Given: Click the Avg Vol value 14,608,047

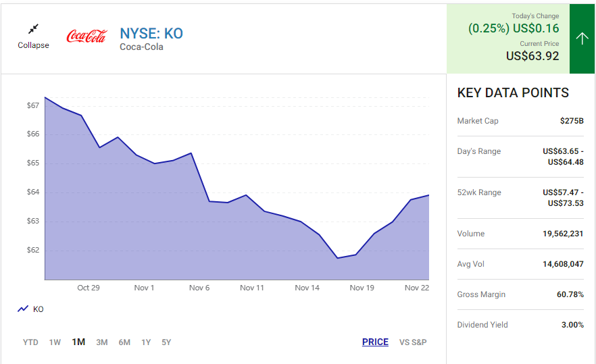Looking at the screenshot, I should 563,264.
